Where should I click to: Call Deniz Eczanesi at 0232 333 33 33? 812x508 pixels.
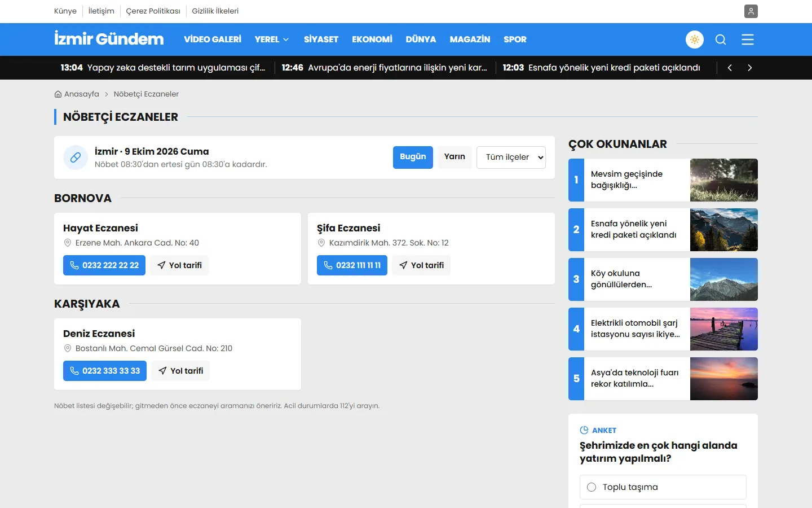(x=105, y=371)
